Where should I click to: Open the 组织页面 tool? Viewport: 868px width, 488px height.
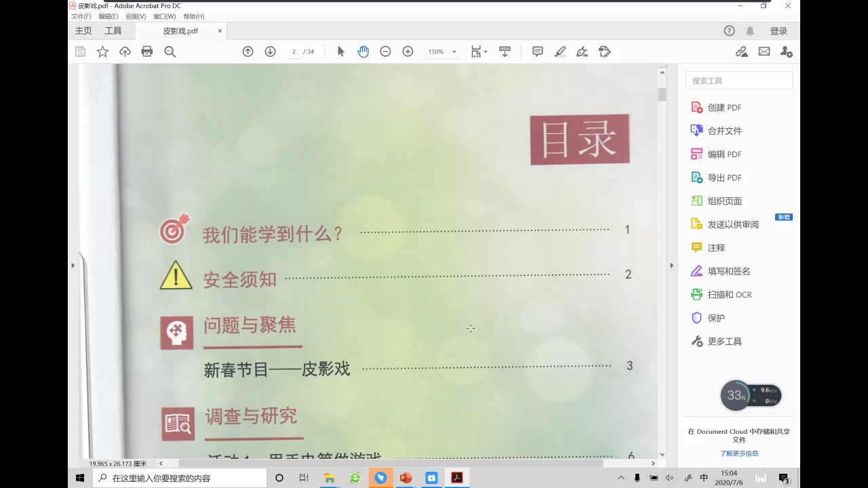pos(724,201)
